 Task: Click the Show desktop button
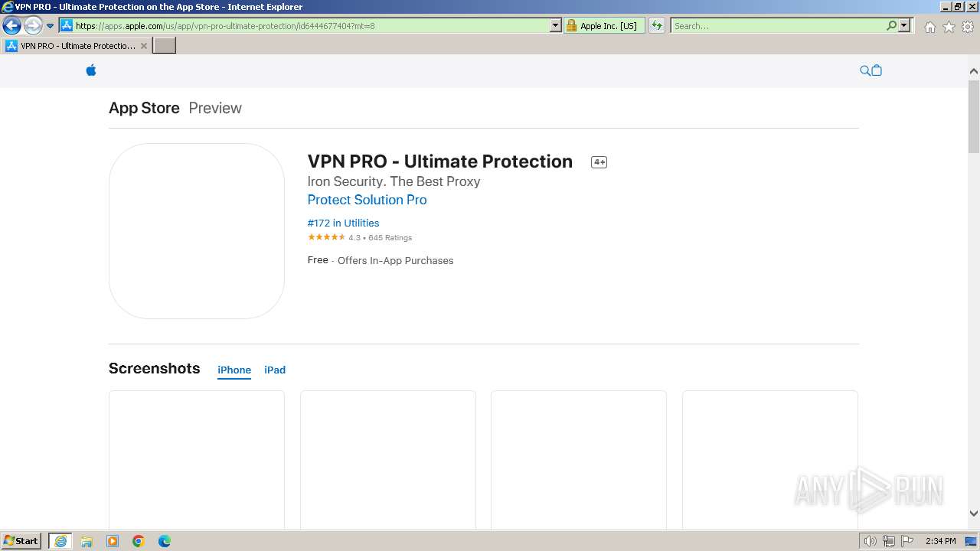click(x=972, y=541)
